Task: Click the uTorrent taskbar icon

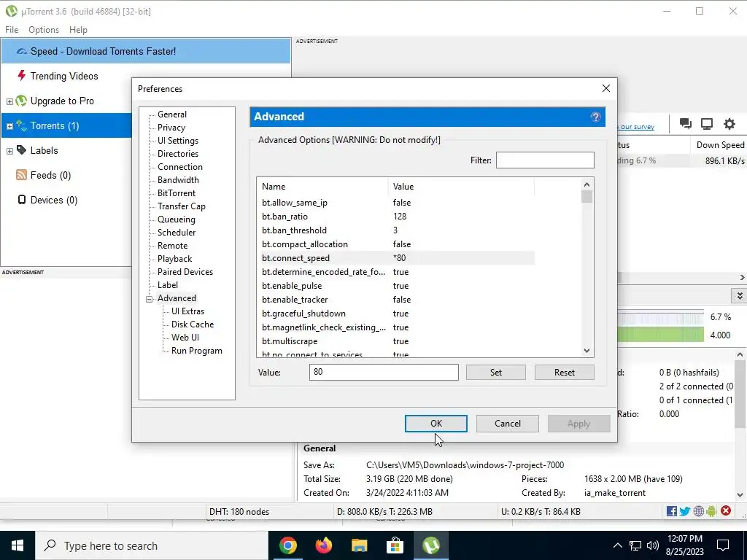Action: pyautogui.click(x=431, y=545)
